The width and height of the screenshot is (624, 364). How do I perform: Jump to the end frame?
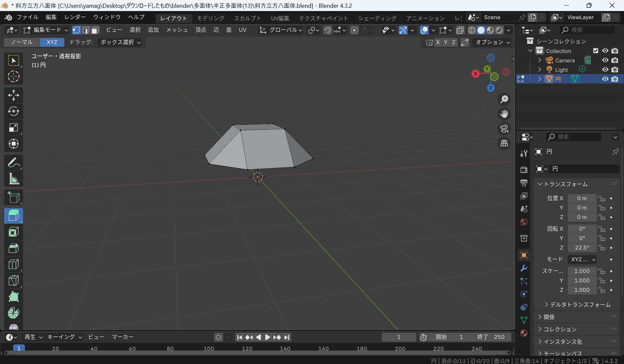click(287, 337)
